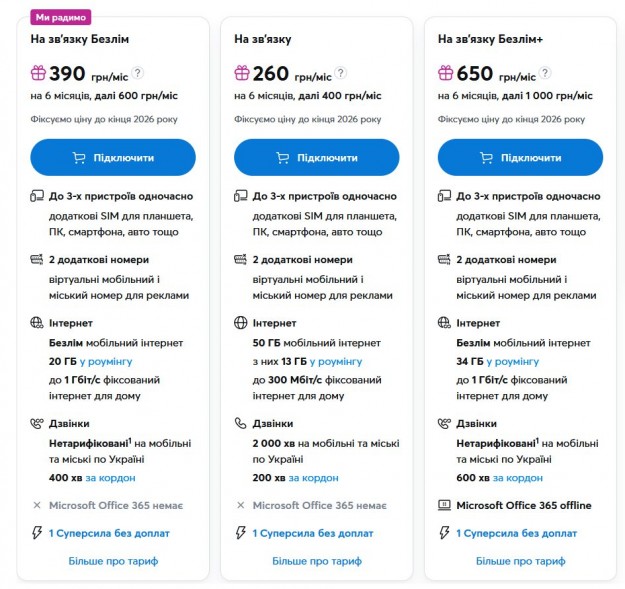Click phone Дзвінки icon in first plan

(37, 423)
